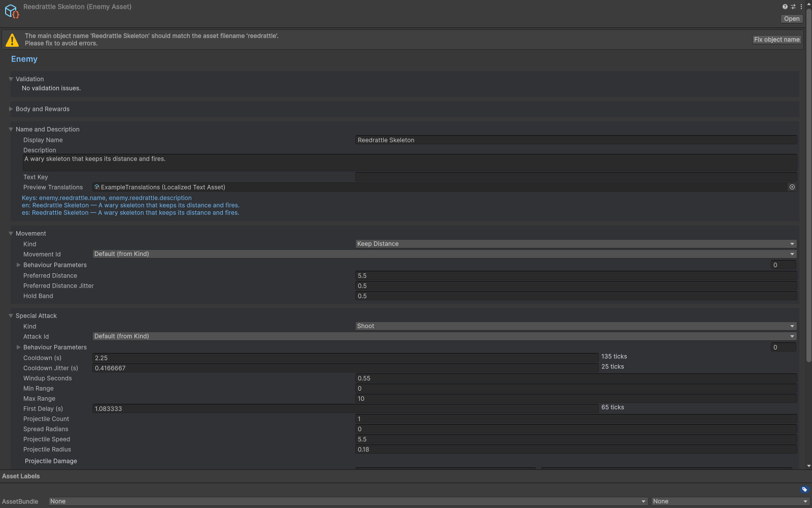Viewport: 812px width, 508px height.
Task: Click the Open button
Action: (x=792, y=19)
